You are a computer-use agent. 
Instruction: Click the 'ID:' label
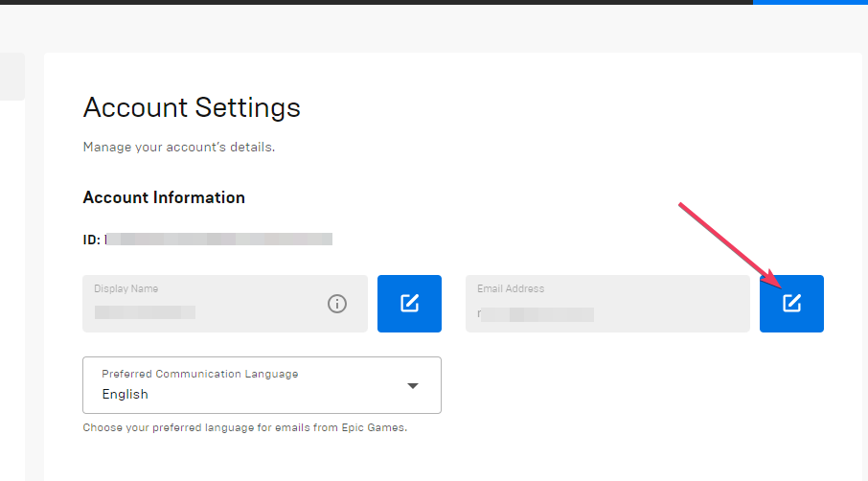(x=92, y=239)
